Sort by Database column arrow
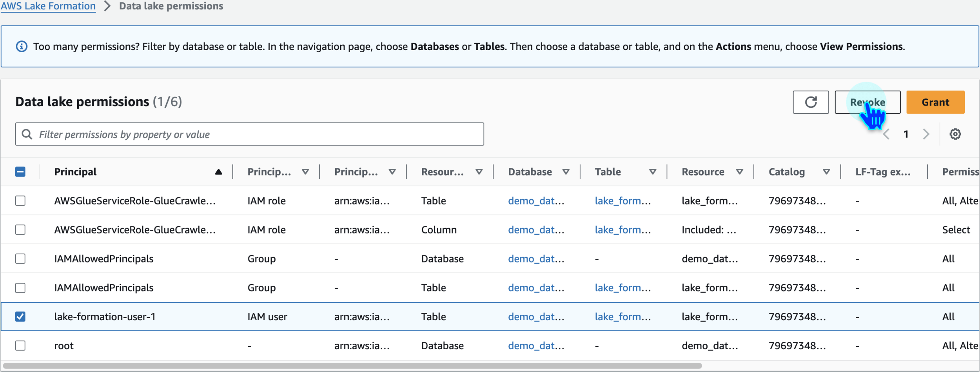 (566, 172)
